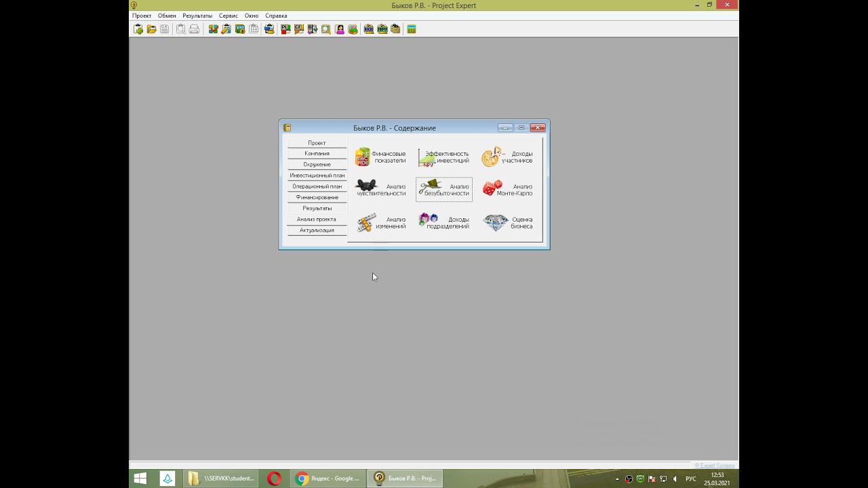Click the taskbar clock showing 12:53

tap(717, 479)
